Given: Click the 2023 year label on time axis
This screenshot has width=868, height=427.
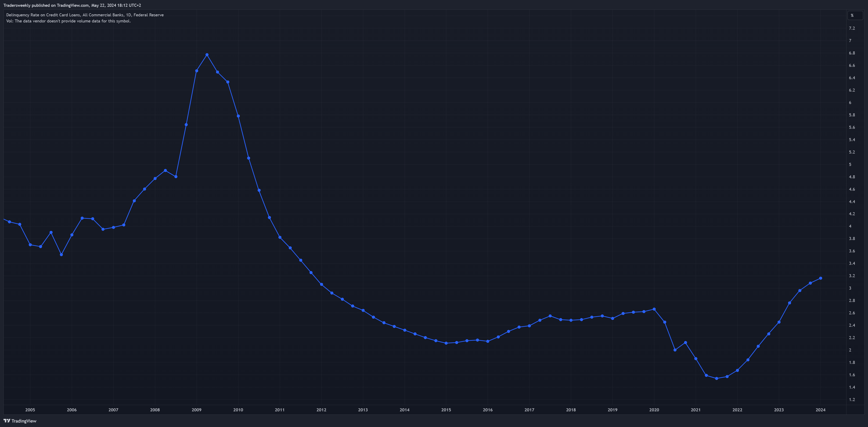Looking at the screenshot, I should [779, 410].
